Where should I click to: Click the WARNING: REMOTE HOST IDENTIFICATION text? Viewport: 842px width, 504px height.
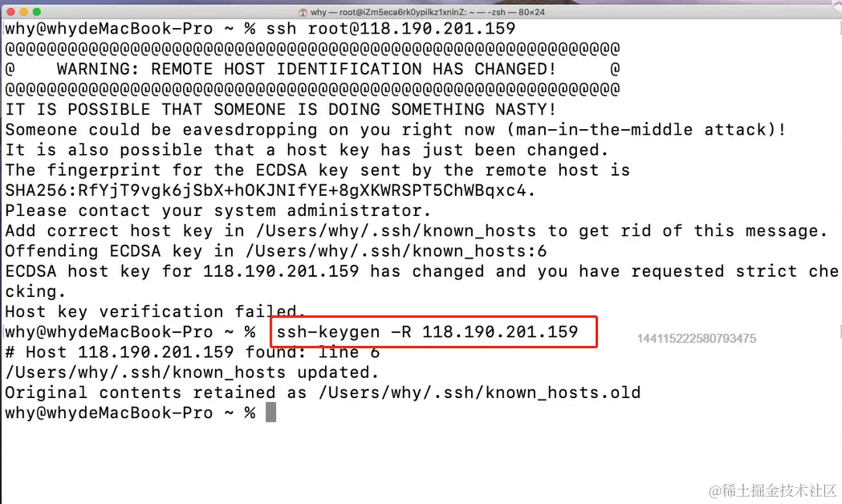(x=305, y=69)
